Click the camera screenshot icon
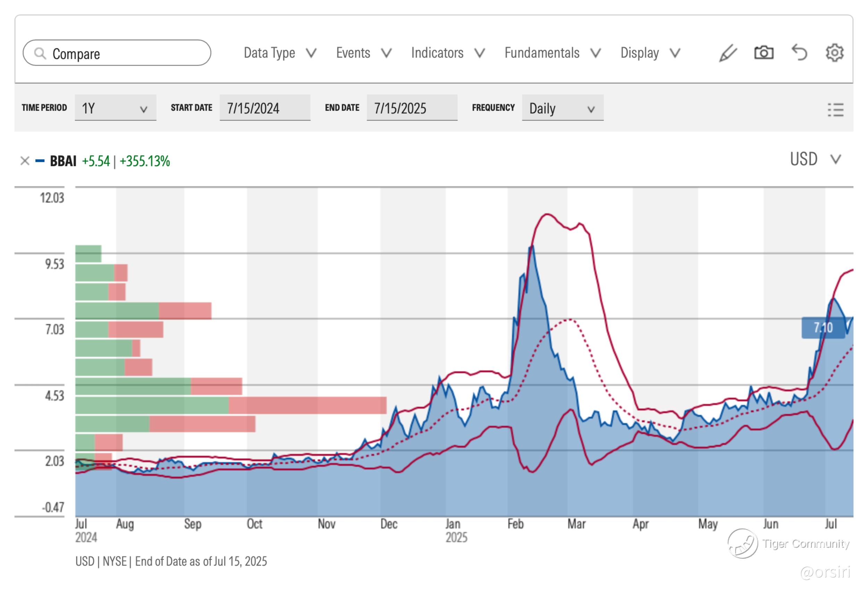Image resolution: width=868 pixels, height=592 pixels. click(764, 53)
